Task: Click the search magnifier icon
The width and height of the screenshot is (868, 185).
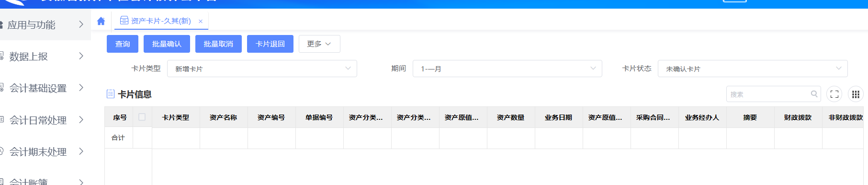Action: [814, 94]
